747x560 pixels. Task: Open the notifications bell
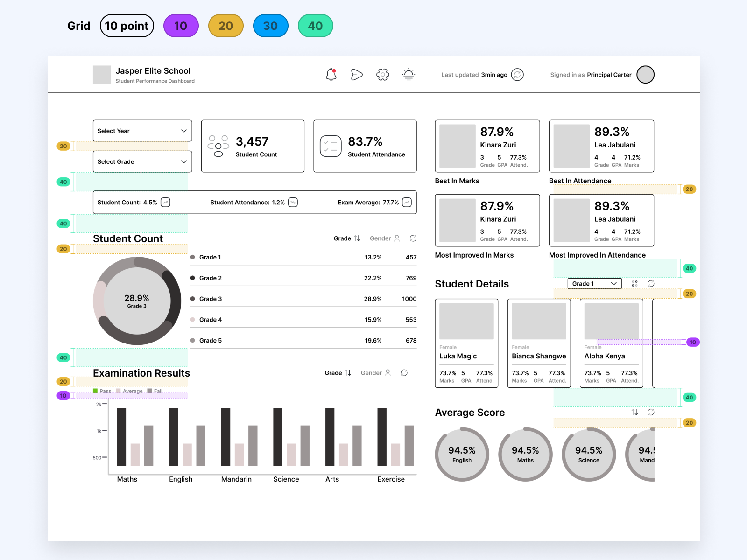pyautogui.click(x=331, y=74)
